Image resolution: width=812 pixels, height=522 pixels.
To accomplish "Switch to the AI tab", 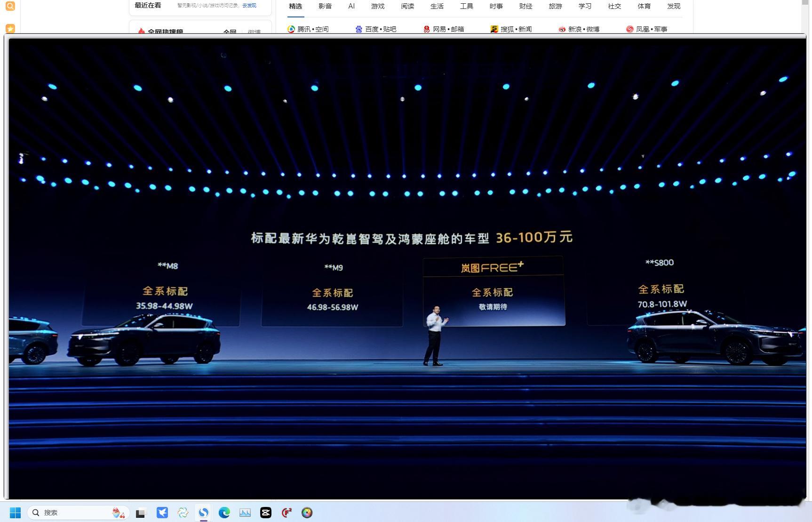I will (351, 6).
